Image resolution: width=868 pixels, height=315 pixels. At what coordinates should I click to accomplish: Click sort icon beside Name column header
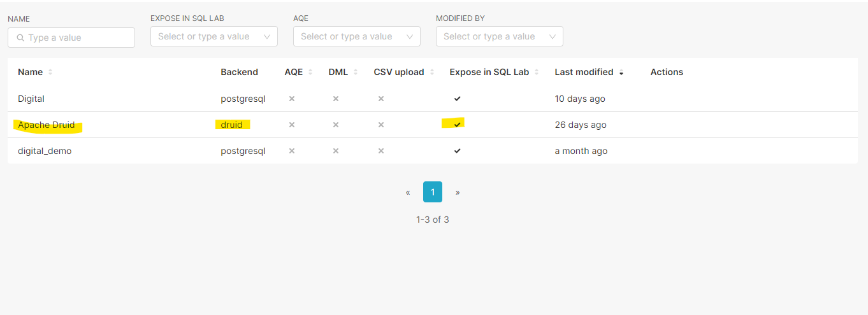coord(50,73)
